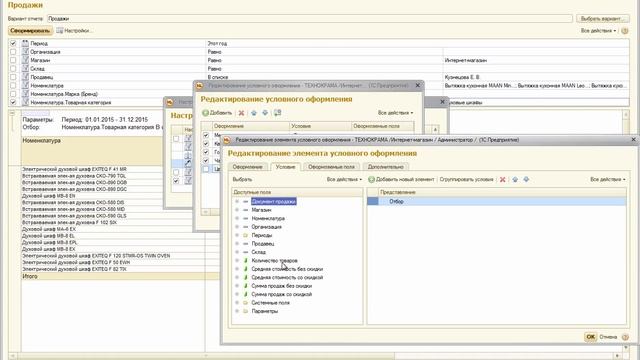Click folder icon of Системные поля
Image resolution: width=640 pixels, height=360 pixels.
click(x=246, y=303)
